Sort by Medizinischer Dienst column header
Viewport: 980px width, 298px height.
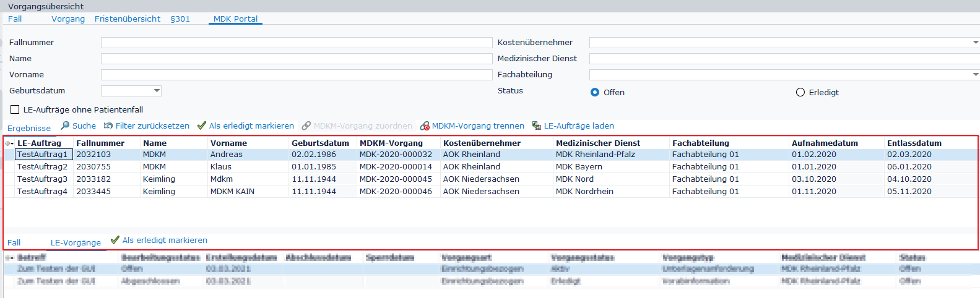point(598,143)
